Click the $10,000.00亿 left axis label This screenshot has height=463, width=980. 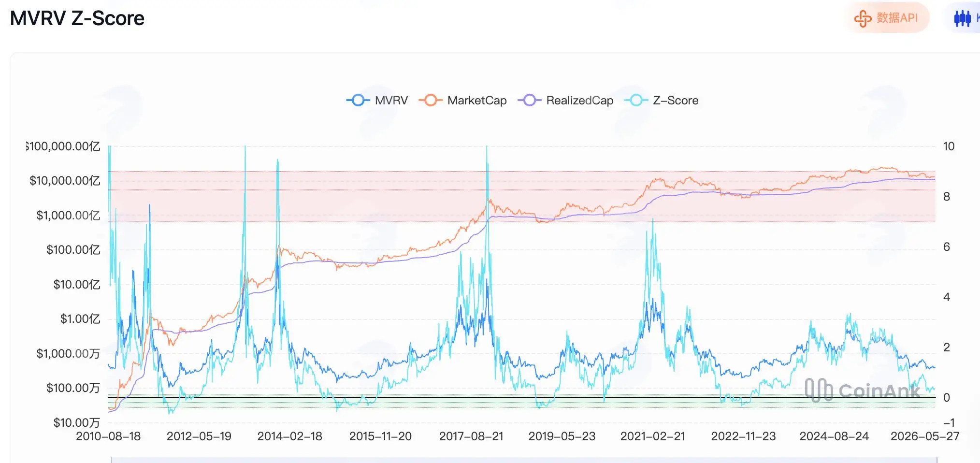65,181
